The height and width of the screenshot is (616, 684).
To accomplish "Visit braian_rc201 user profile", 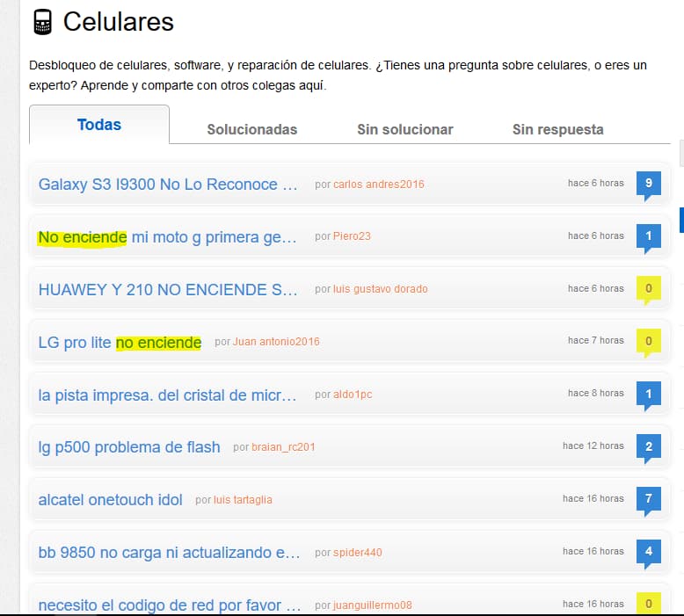I will 284,447.
